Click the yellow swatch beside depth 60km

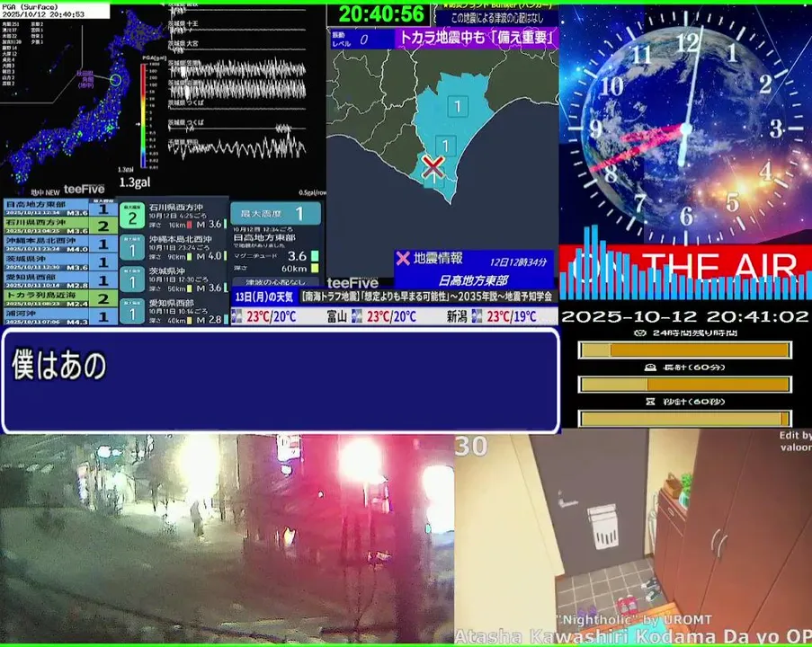[x=315, y=268]
